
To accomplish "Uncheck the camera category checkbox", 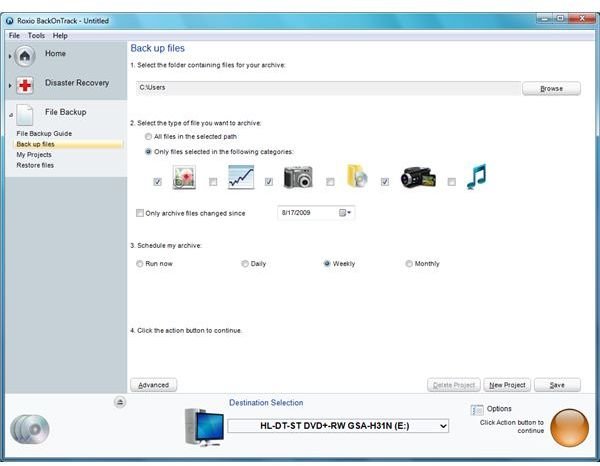I will pos(269,182).
